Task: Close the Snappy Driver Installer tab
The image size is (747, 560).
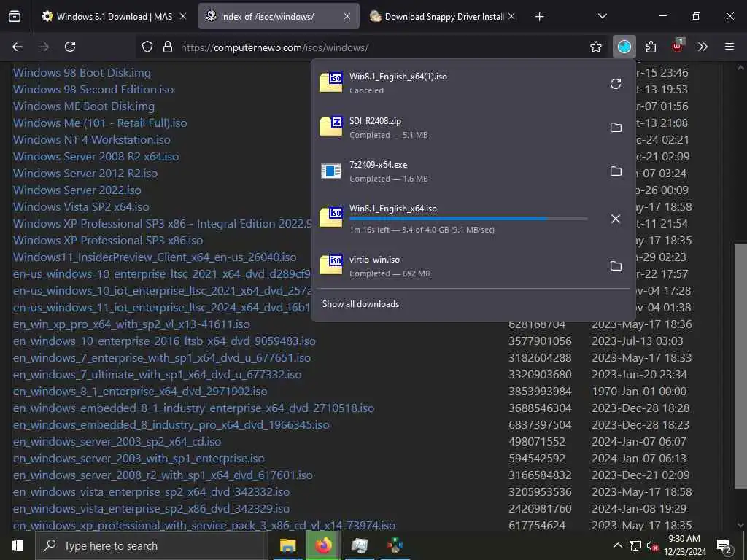Action: click(x=511, y=17)
